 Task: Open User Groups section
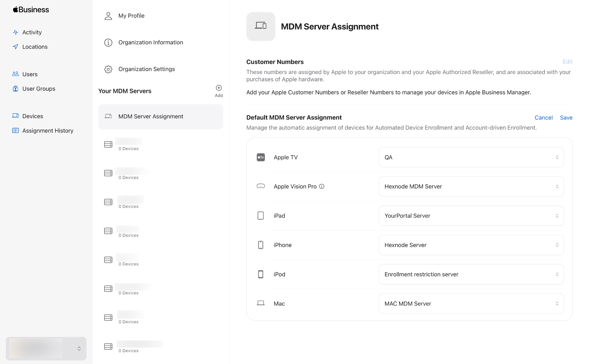[39, 88]
